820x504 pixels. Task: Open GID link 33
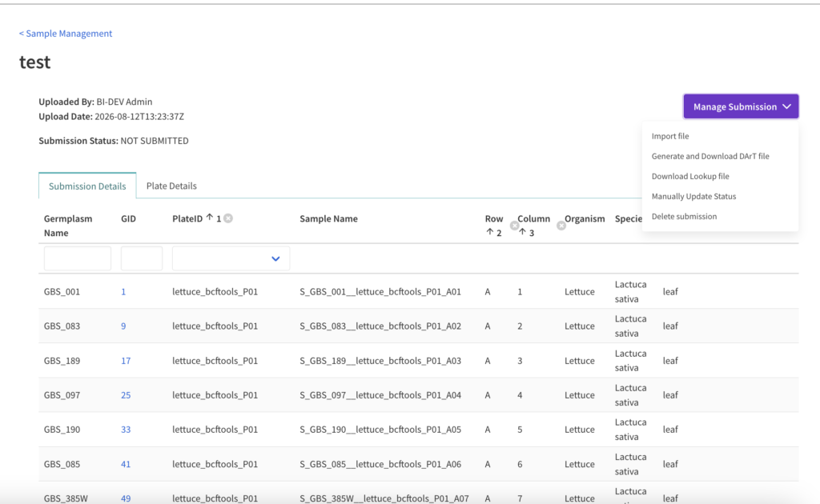coord(126,430)
